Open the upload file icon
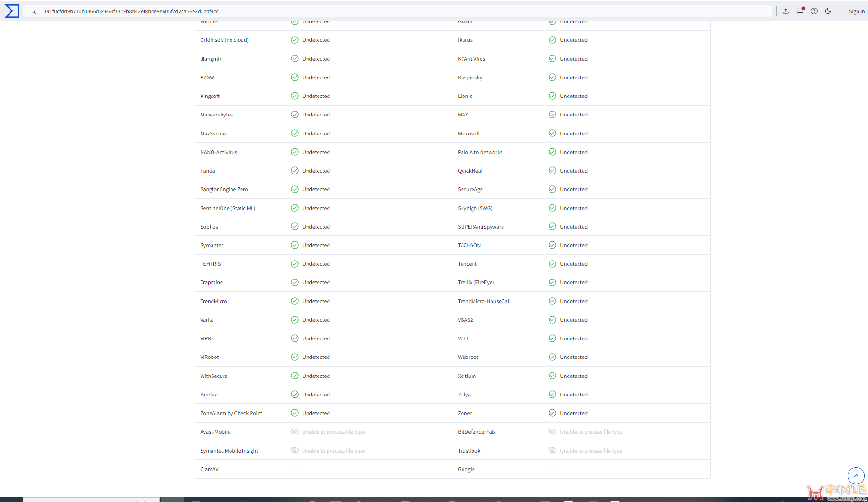868x502 pixels. [x=786, y=11]
